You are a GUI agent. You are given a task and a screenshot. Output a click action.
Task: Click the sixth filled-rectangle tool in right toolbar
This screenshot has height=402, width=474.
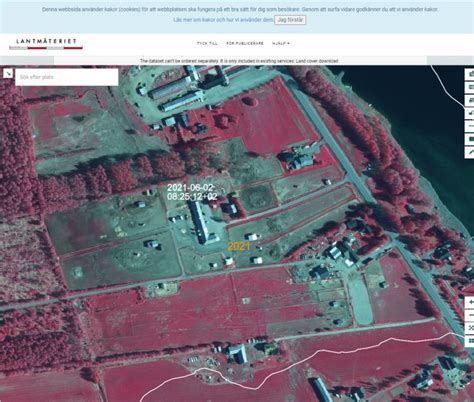point(470,139)
